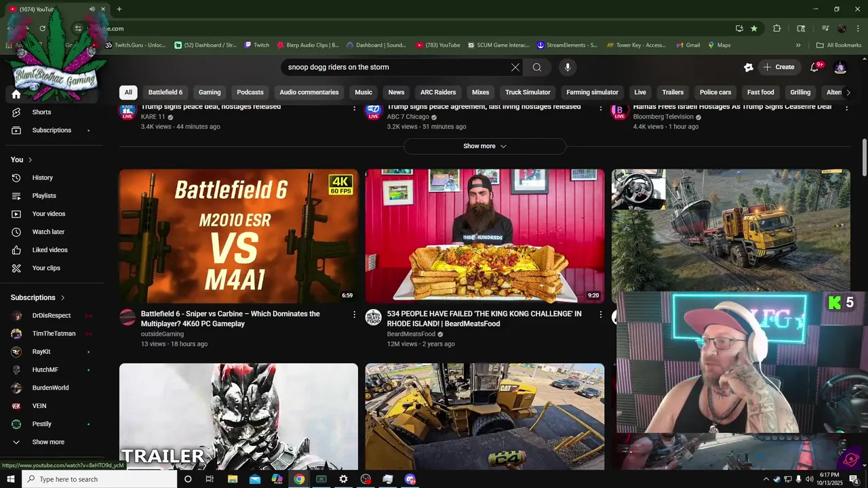Open Battlefield 6 Sniper vs Carbine thumbnail
This screenshot has width=868, height=488.
pos(239,236)
